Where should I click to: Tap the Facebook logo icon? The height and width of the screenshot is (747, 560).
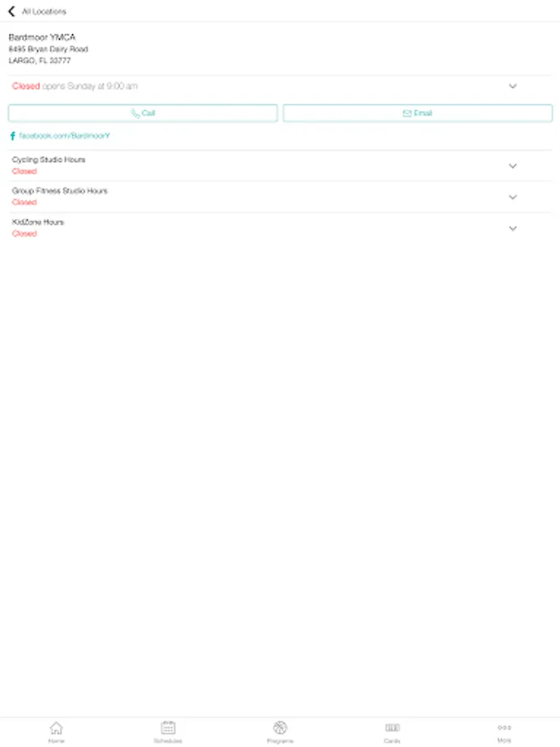[x=12, y=136]
